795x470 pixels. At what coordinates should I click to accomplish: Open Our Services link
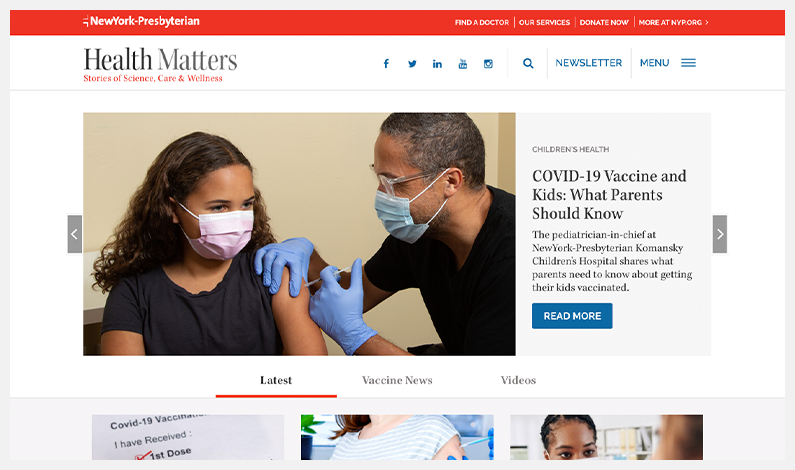coord(544,22)
